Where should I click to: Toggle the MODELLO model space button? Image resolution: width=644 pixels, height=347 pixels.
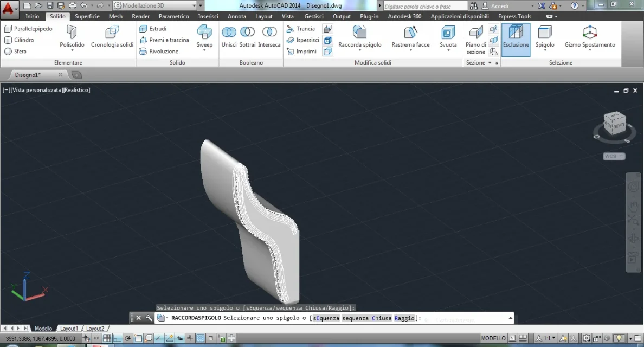point(493,338)
